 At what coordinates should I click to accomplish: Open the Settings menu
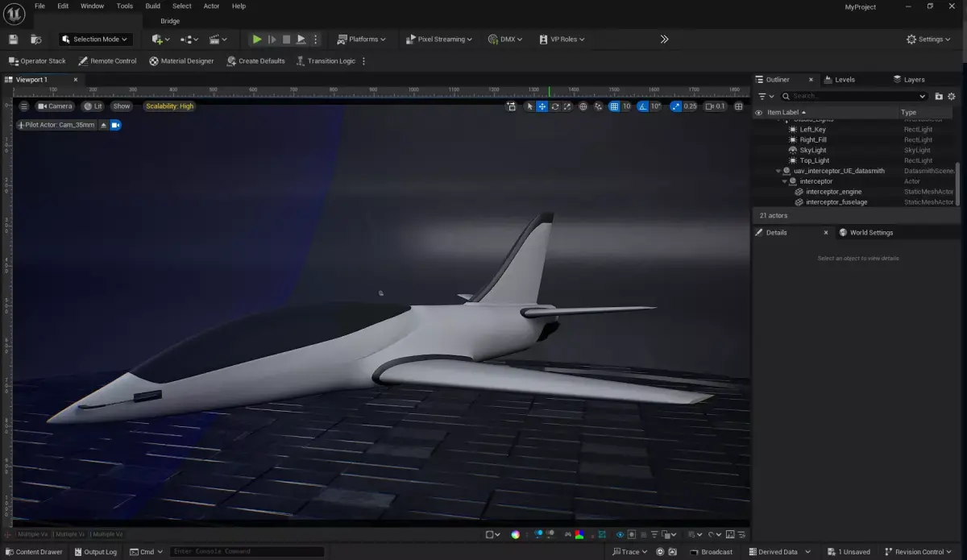929,39
